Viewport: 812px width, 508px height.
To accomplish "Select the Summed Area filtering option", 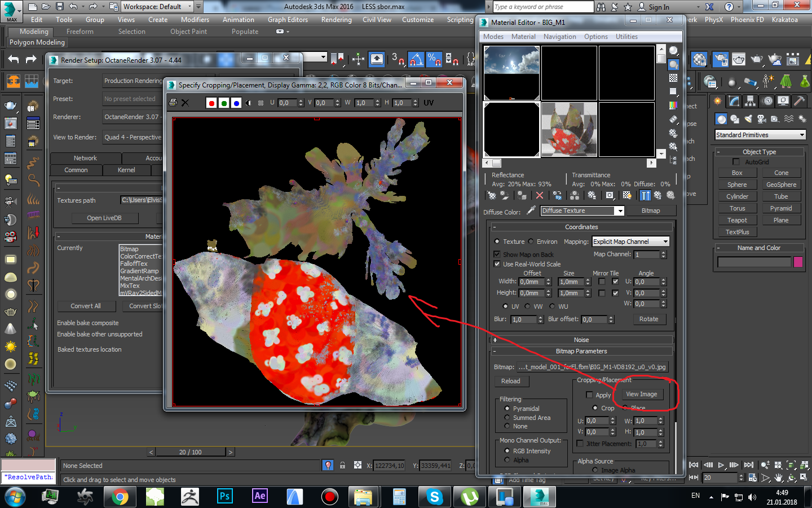I will click(x=507, y=418).
